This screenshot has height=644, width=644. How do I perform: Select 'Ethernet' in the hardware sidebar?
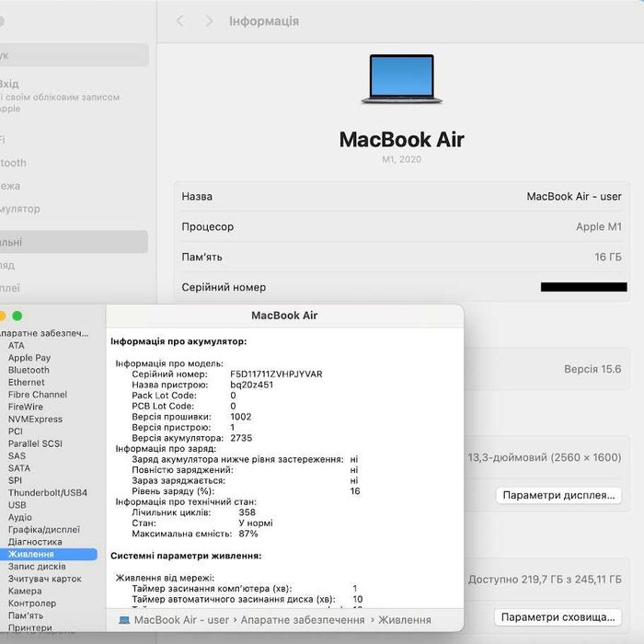pos(27,383)
